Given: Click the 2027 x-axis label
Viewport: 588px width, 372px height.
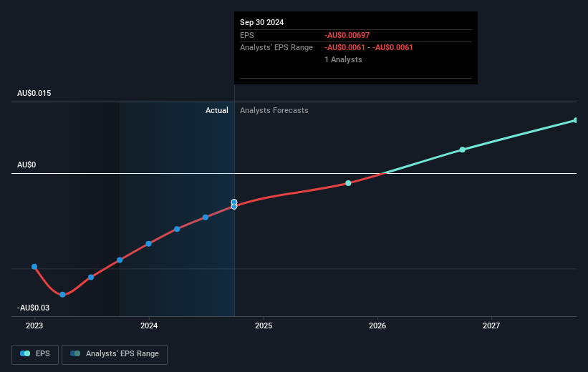Looking at the screenshot, I should tap(491, 326).
